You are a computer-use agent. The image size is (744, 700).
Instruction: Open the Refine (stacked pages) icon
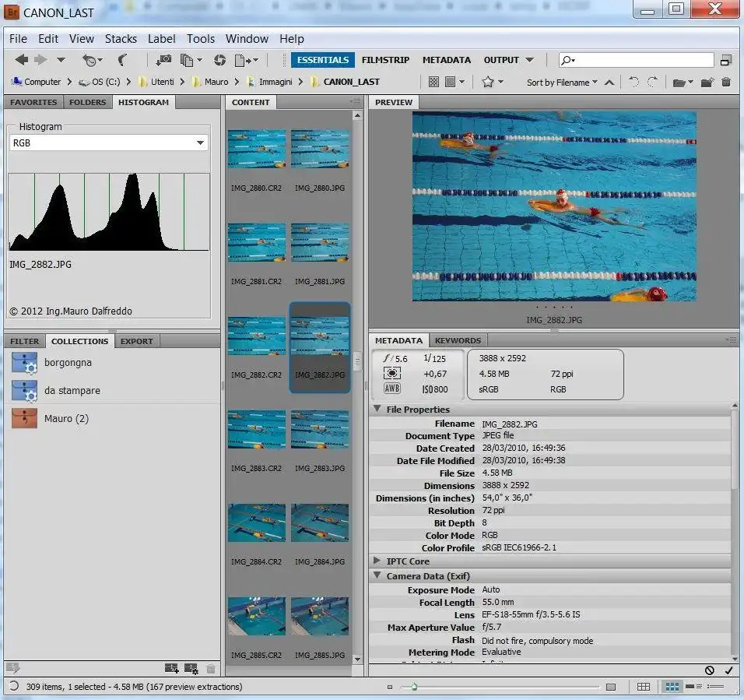187,60
